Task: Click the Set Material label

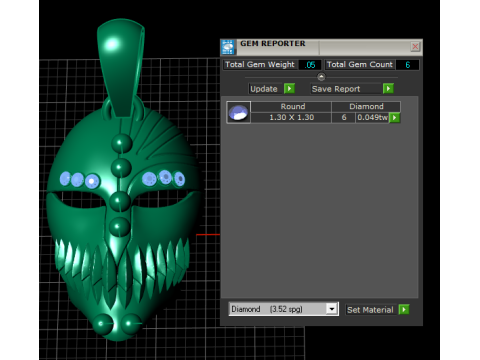Action: [x=370, y=310]
